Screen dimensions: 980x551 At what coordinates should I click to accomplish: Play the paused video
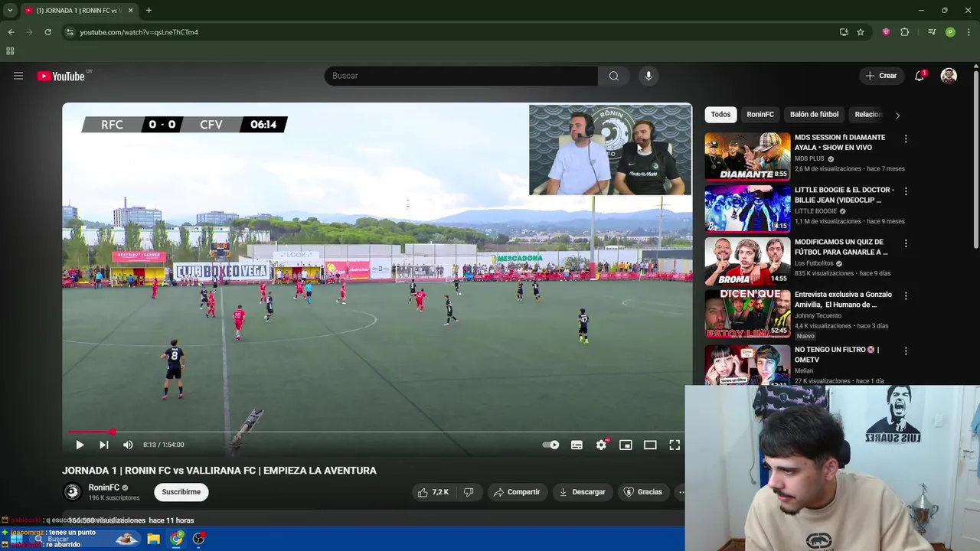80,445
